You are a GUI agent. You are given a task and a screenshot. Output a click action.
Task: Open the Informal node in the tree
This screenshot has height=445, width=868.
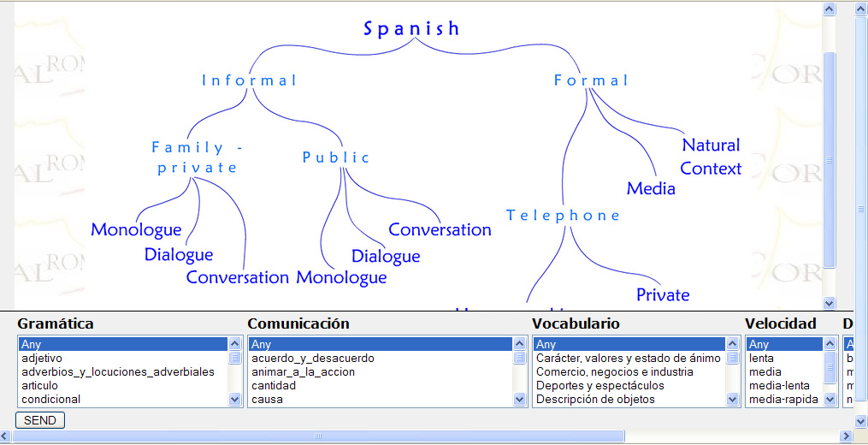pos(249,80)
